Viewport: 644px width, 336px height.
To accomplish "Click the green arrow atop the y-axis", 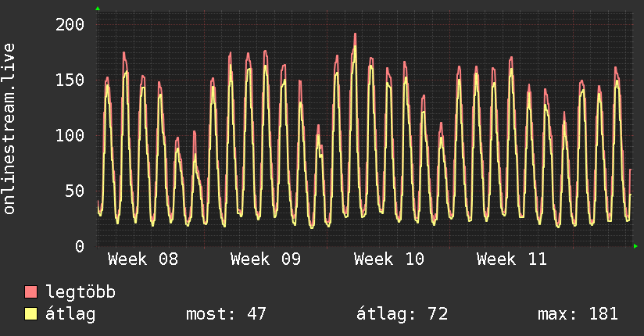I will click(x=98, y=9).
